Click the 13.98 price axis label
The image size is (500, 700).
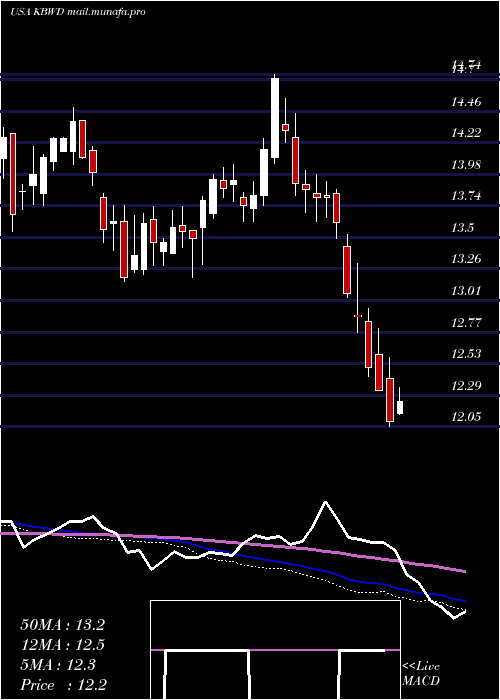click(x=466, y=165)
